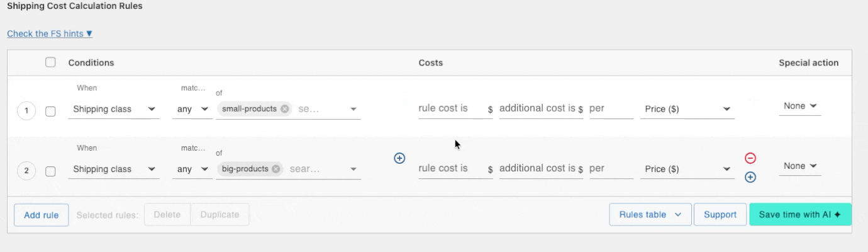Open the Special action None dropdown for rule 2

(x=799, y=166)
